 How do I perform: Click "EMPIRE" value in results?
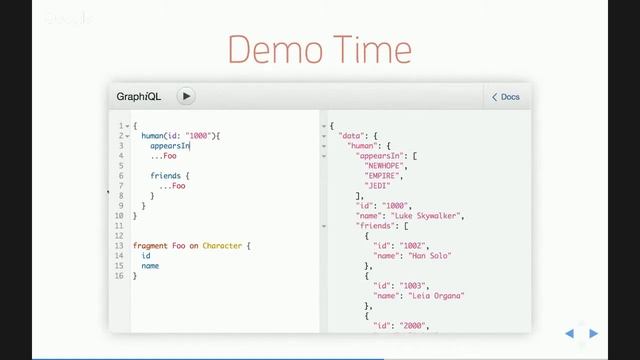(x=382, y=176)
